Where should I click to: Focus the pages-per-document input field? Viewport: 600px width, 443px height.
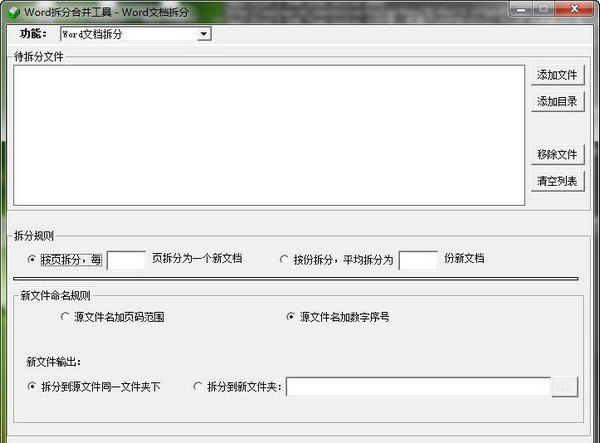[x=126, y=260]
